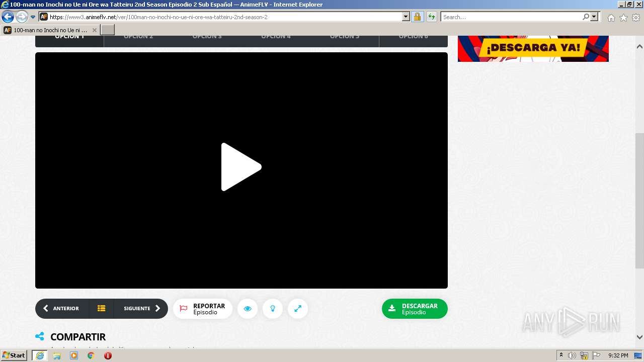Play the video in the player
This screenshot has height=362, width=644.
pyautogui.click(x=241, y=167)
